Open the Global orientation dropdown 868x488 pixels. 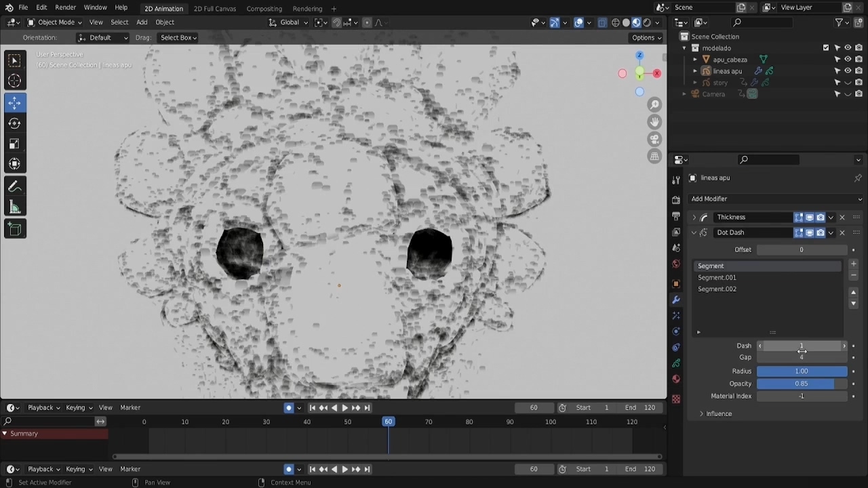pyautogui.click(x=288, y=22)
